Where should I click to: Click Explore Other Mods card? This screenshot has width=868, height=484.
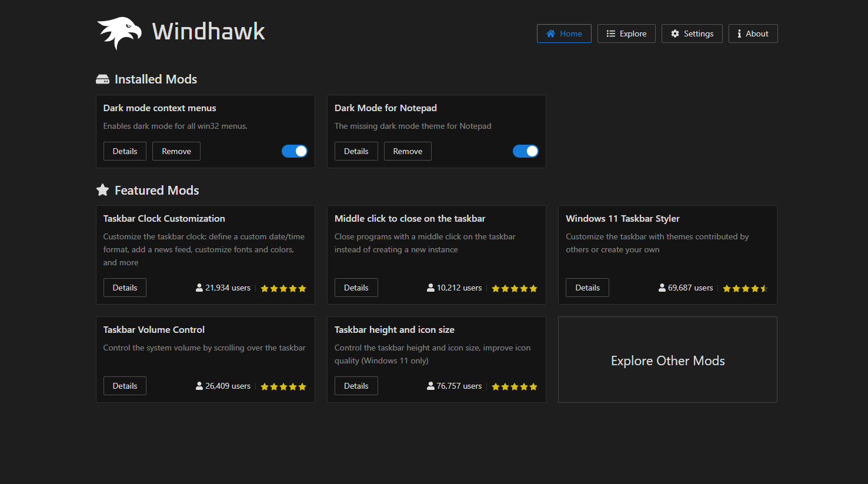(x=667, y=360)
